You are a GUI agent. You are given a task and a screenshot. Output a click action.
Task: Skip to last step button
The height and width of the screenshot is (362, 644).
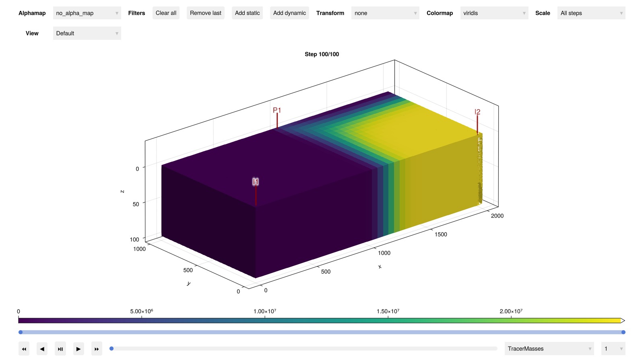click(x=97, y=349)
